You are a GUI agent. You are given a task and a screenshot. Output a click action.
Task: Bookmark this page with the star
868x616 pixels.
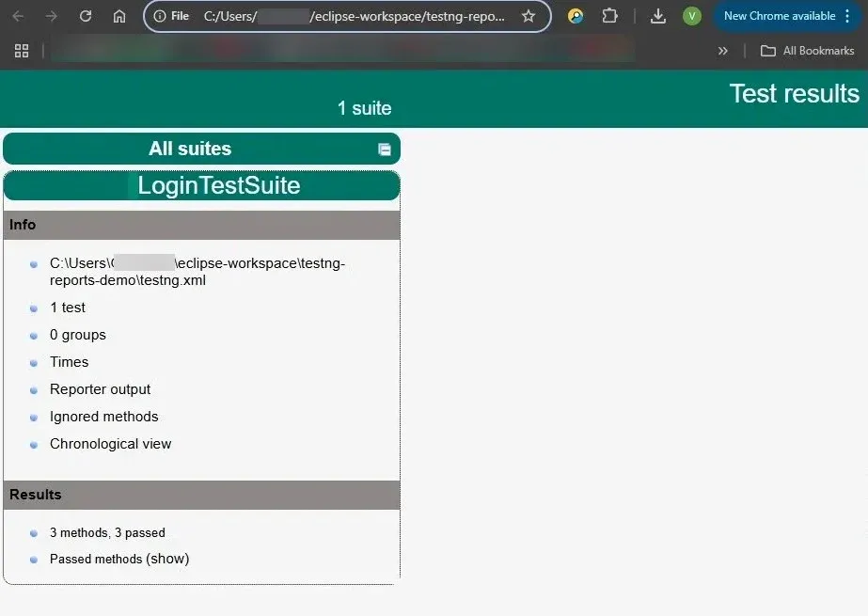529,16
